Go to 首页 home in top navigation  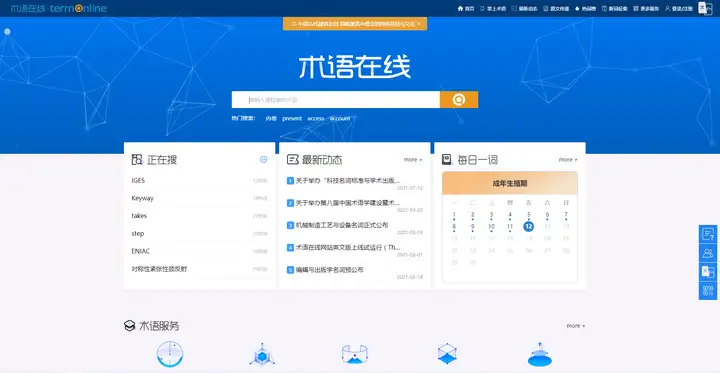pyautogui.click(x=466, y=9)
